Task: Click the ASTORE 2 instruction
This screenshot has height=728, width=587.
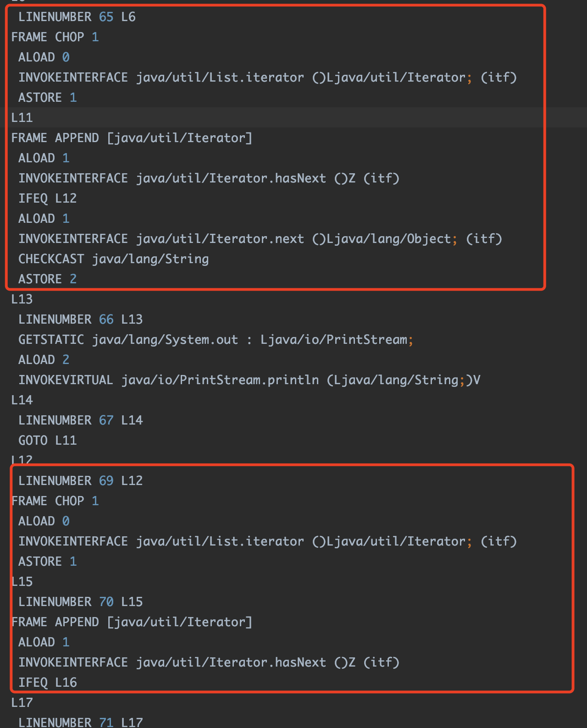Action: 48,279
